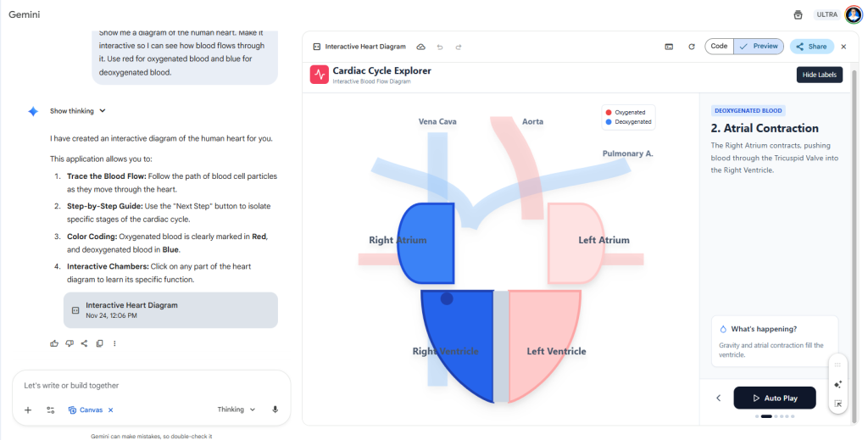868x440 pixels.
Task: Copy the response with the copy icon
Action: click(99, 343)
